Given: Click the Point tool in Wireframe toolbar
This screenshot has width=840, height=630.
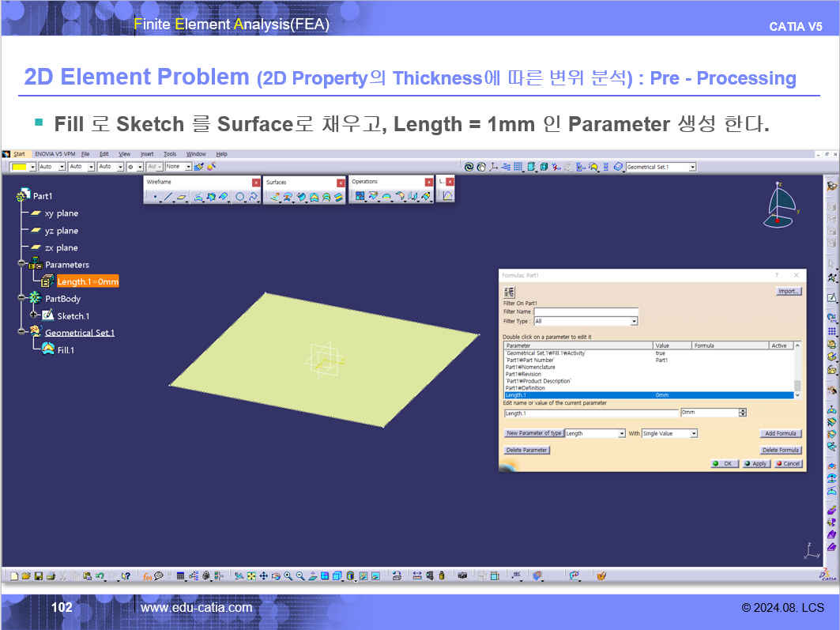Looking at the screenshot, I should tap(154, 197).
